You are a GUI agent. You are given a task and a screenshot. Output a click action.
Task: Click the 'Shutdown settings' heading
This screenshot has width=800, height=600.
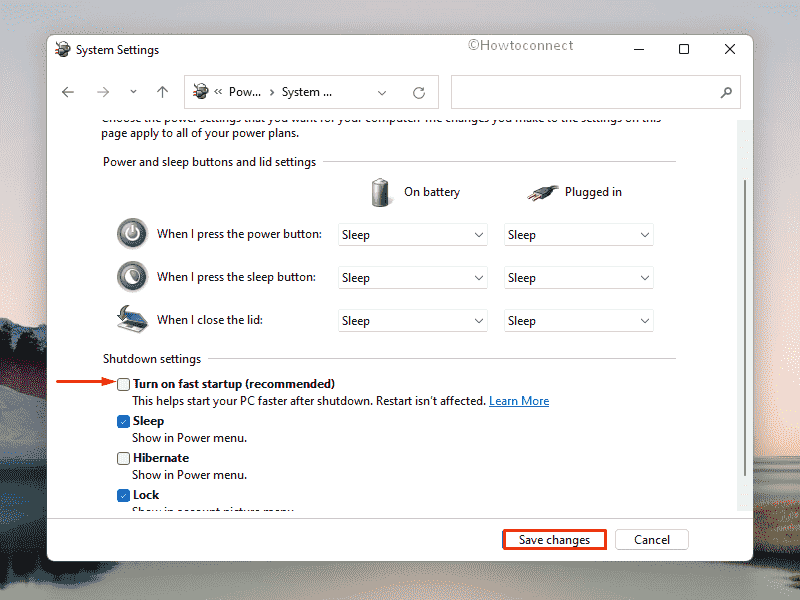[x=152, y=359]
